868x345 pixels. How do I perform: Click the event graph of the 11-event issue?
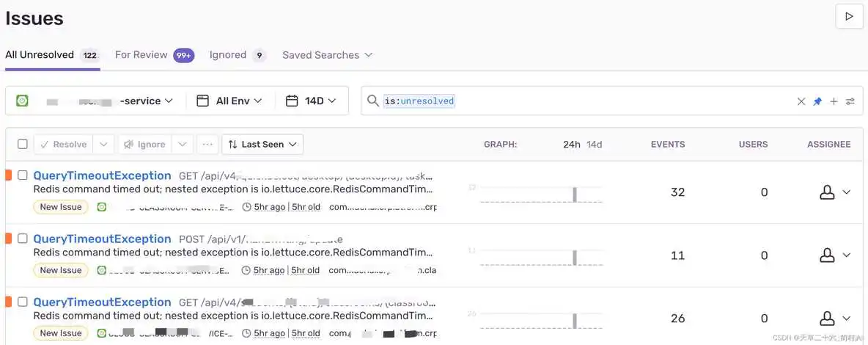pos(534,257)
